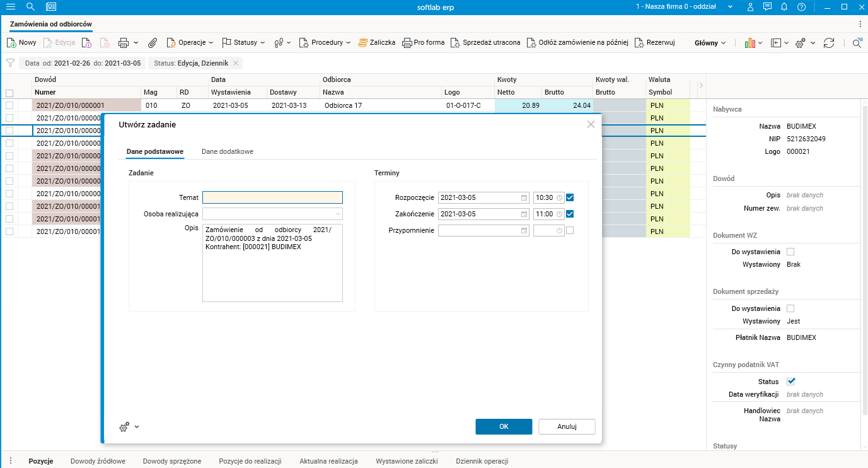868x468 pixels.
Task: Enable the Przypomnienie checkbox
Action: 570,230
